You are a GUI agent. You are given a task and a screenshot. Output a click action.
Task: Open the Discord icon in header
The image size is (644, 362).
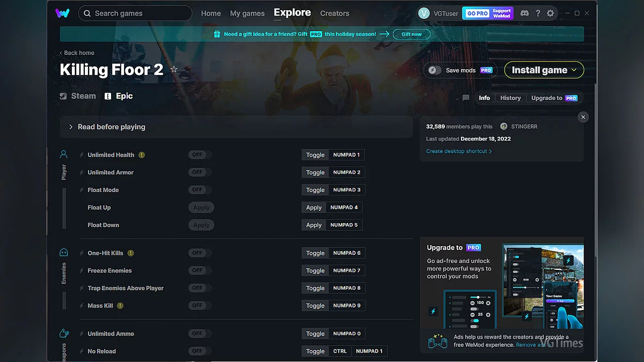524,13
